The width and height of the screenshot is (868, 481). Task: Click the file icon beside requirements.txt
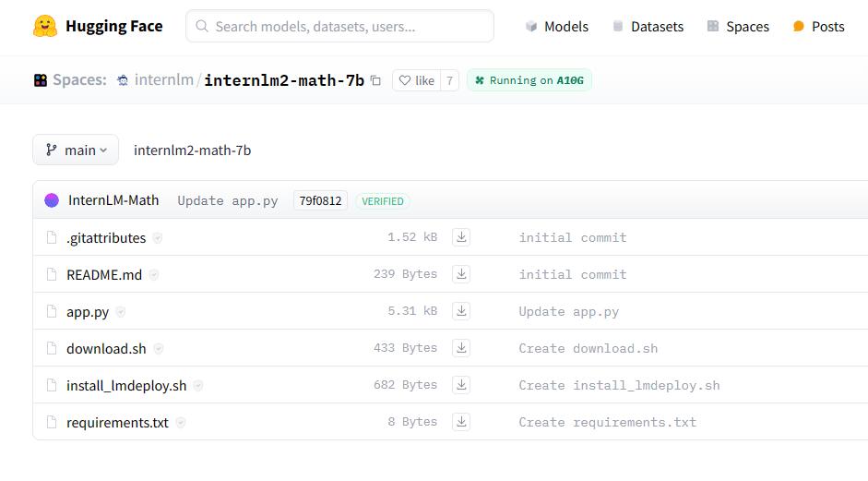52,422
